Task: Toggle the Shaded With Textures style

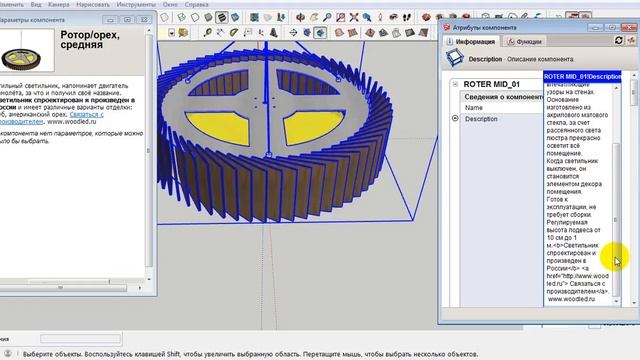Action: (222, 17)
